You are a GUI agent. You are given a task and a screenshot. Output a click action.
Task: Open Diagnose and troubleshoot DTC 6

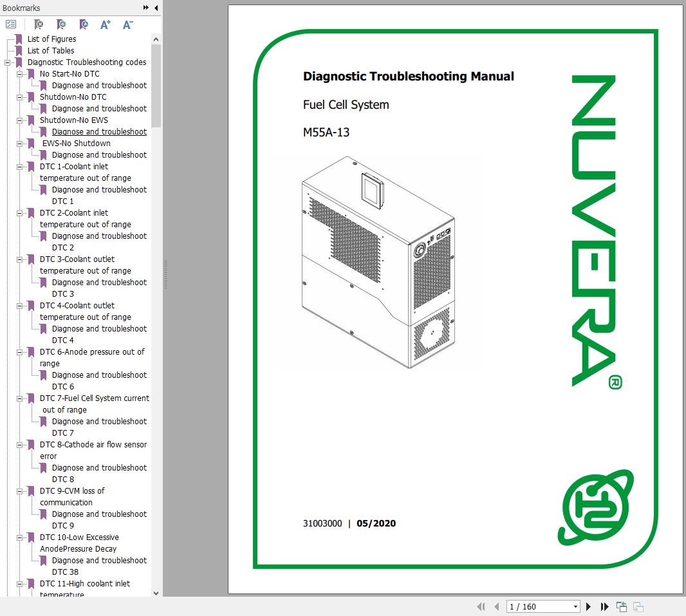click(x=99, y=380)
